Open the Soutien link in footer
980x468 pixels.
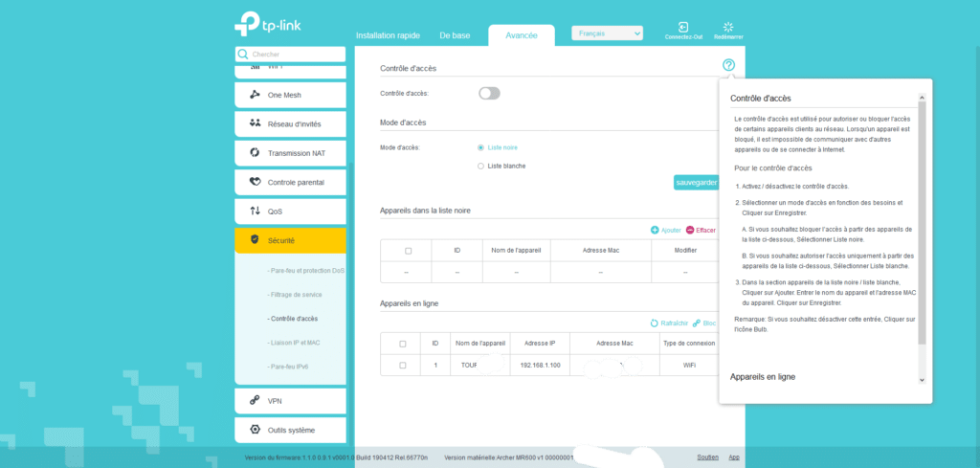point(708,457)
